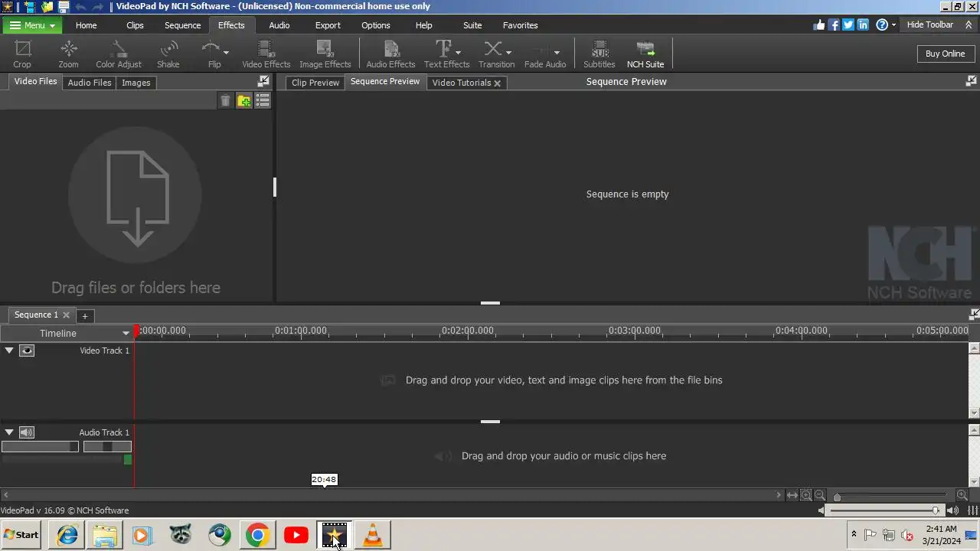Click the Flip effect icon
Image resolution: width=980 pixels, height=551 pixels.
[x=211, y=49]
